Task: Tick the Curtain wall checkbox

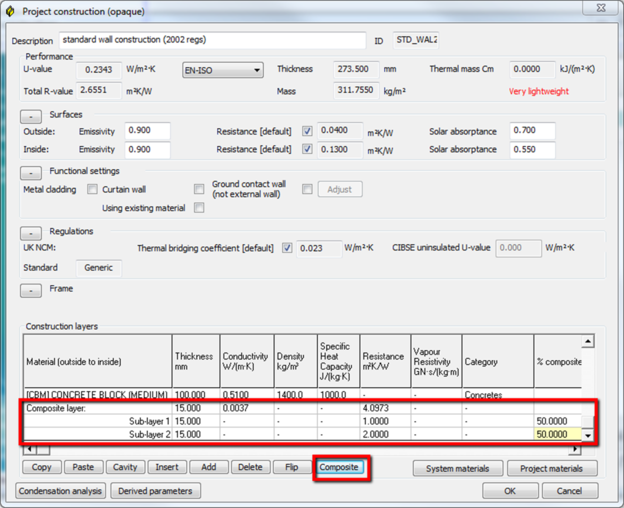Action: [199, 189]
